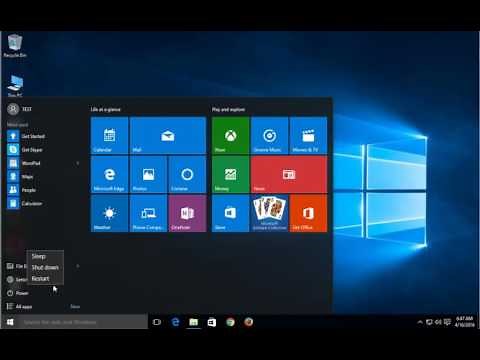
Task: Click the Windows Start button
Action: [x=10, y=322]
